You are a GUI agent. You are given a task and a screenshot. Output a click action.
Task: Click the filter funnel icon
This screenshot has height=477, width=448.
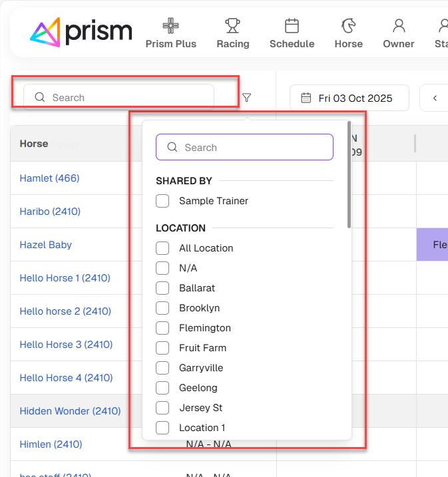[247, 98]
